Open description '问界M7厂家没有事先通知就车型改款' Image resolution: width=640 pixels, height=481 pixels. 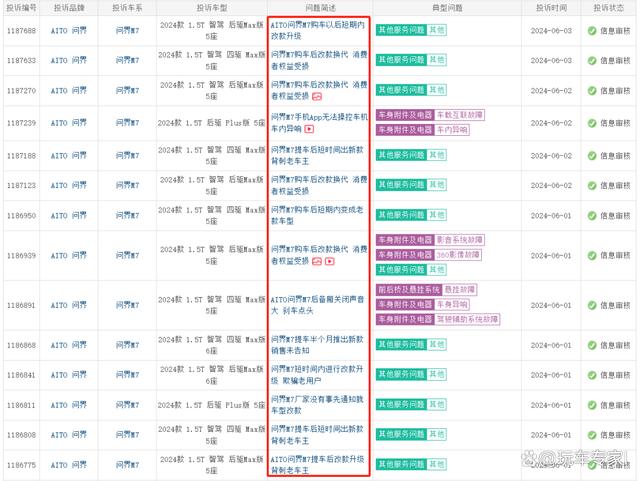317,405
